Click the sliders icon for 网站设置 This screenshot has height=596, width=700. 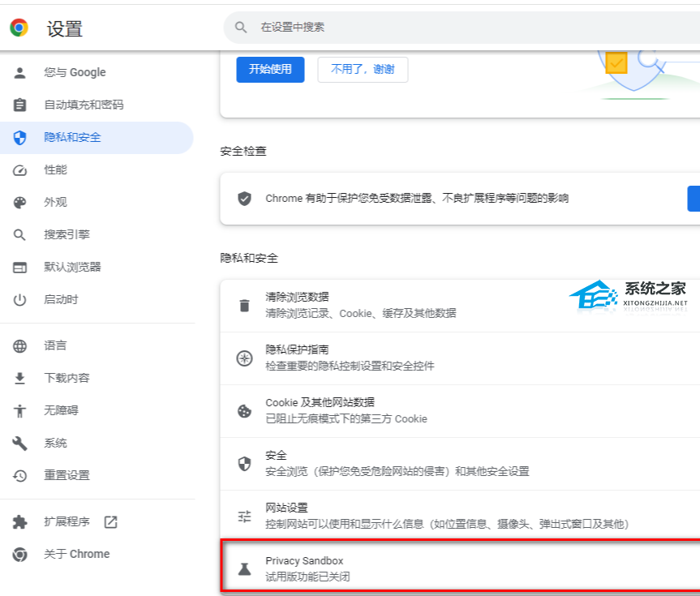(244, 517)
